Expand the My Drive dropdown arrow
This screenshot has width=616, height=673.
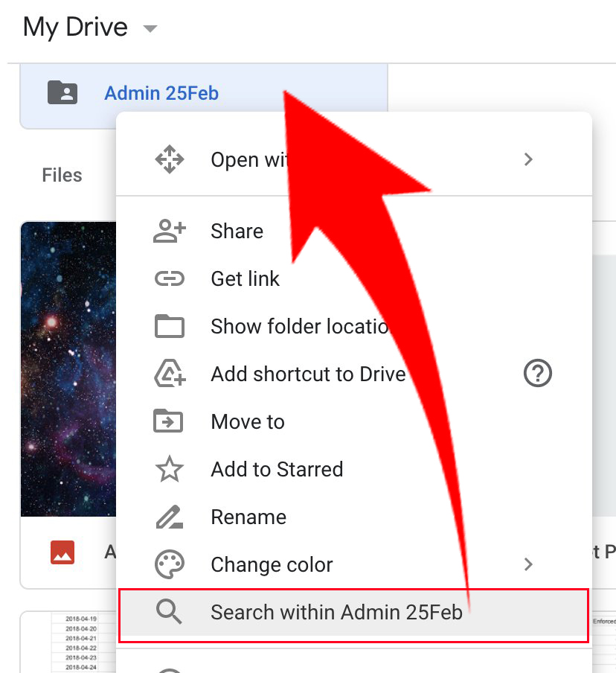coord(150,29)
